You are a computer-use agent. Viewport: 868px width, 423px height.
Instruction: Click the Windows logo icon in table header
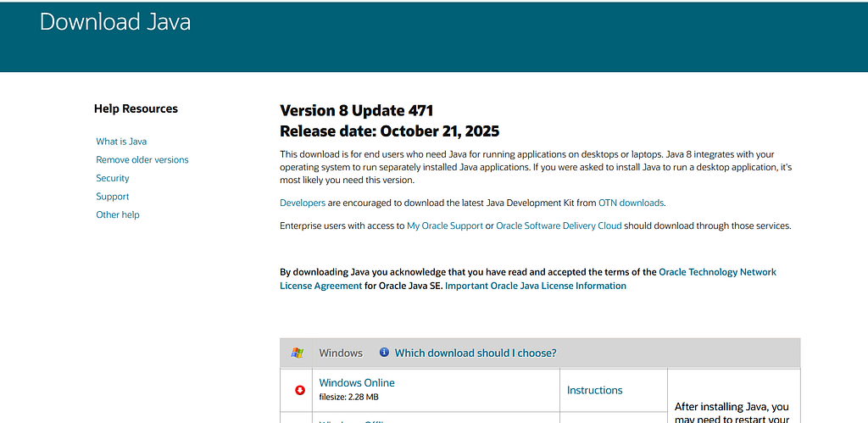click(x=298, y=353)
